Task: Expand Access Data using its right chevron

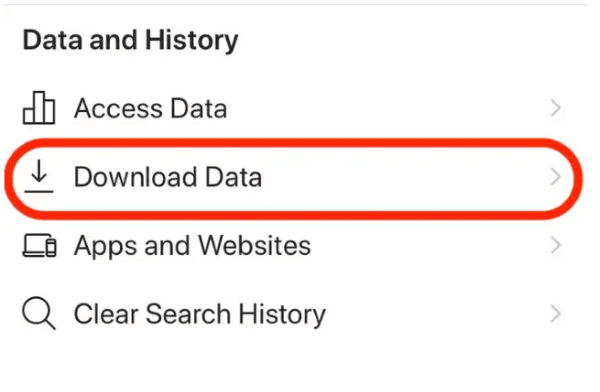Action: point(556,108)
